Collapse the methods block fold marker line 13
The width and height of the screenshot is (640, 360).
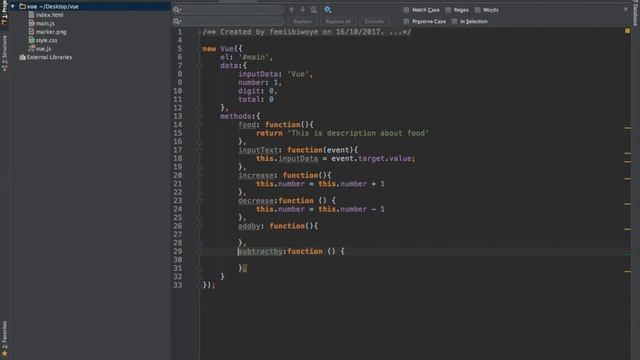pos(200,116)
